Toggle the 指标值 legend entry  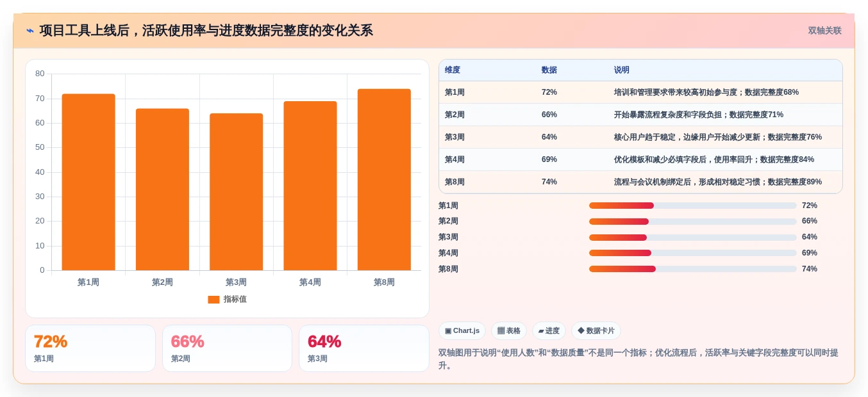pos(228,299)
